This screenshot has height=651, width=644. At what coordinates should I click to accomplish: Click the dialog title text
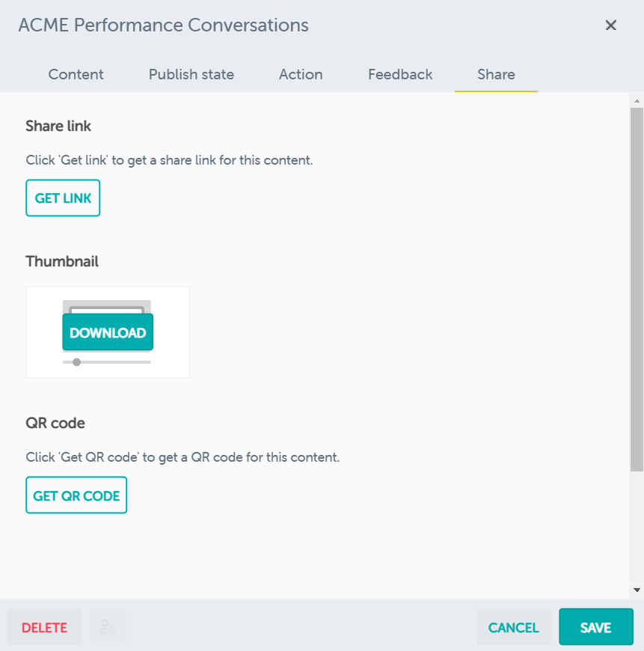click(x=163, y=25)
